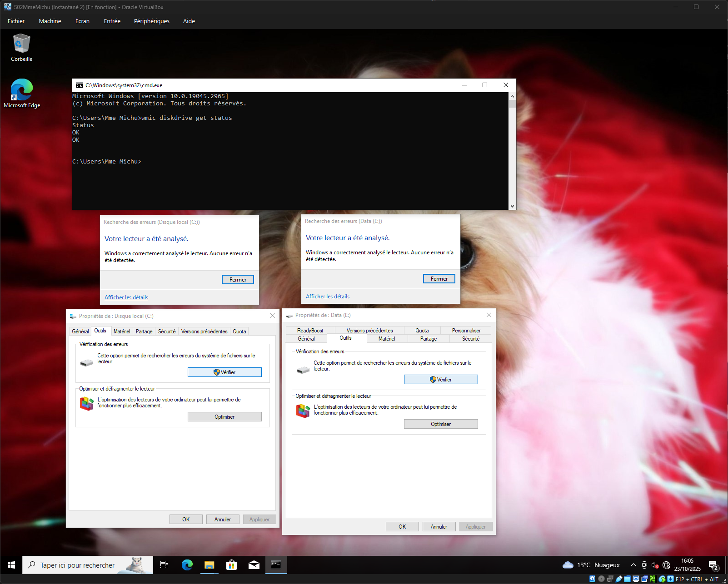Click Fermer in Disque local (C:) error dialog
Image resolution: width=728 pixels, height=584 pixels.
tap(238, 280)
